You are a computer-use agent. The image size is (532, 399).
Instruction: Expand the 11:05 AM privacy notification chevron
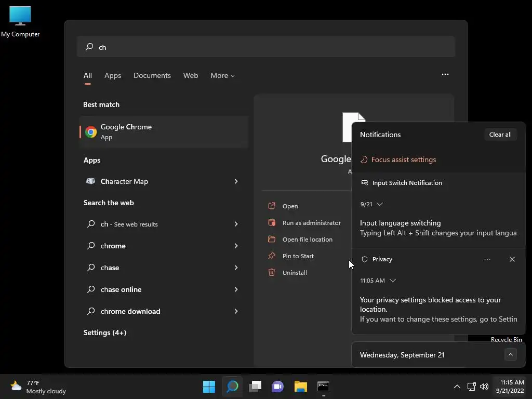tap(393, 280)
